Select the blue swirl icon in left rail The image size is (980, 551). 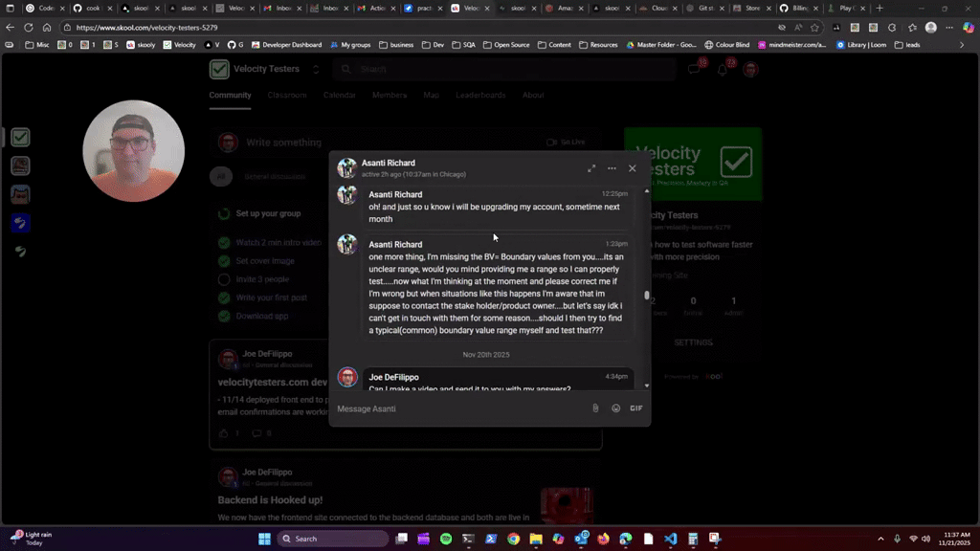pyautogui.click(x=20, y=223)
